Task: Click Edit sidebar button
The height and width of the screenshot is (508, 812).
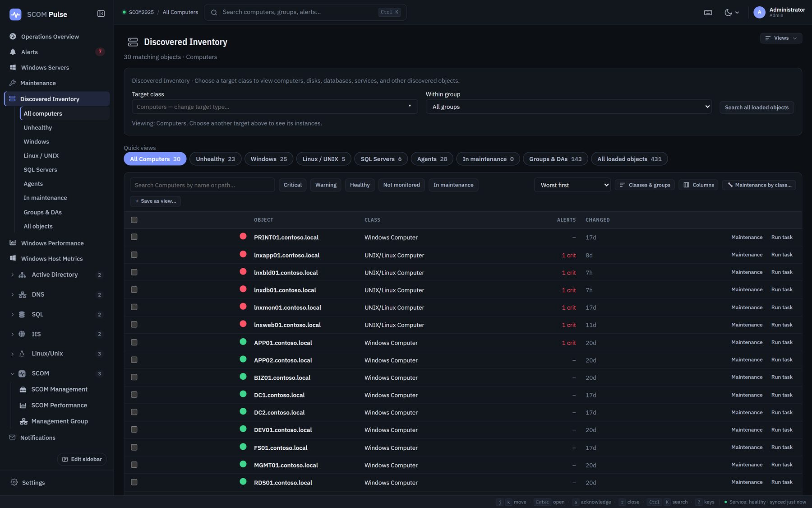Action: pyautogui.click(x=82, y=459)
